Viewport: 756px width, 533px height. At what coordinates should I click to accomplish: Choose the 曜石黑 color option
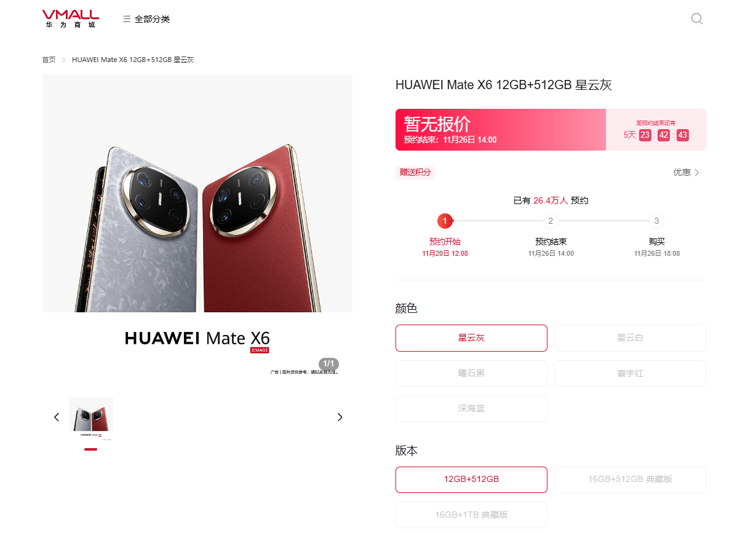(x=471, y=373)
